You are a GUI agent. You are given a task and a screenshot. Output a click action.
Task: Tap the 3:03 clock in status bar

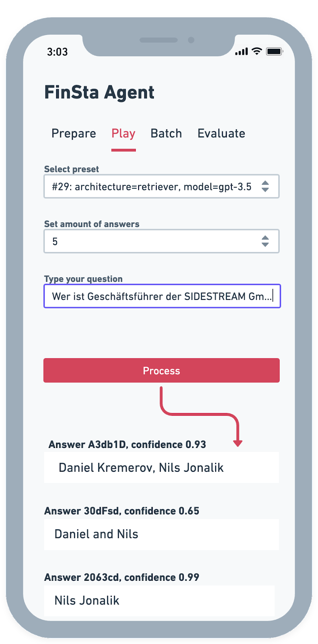[x=57, y=52]
